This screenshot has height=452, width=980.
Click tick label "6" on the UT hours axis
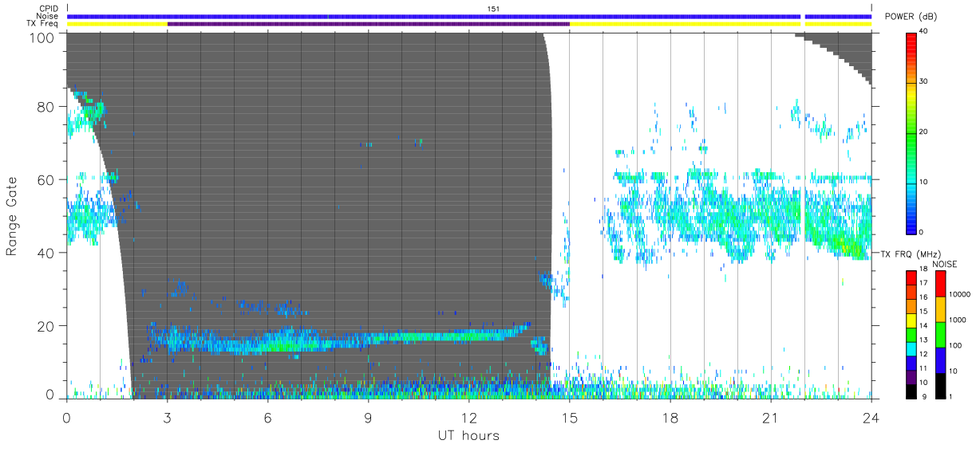pos(267,417)
